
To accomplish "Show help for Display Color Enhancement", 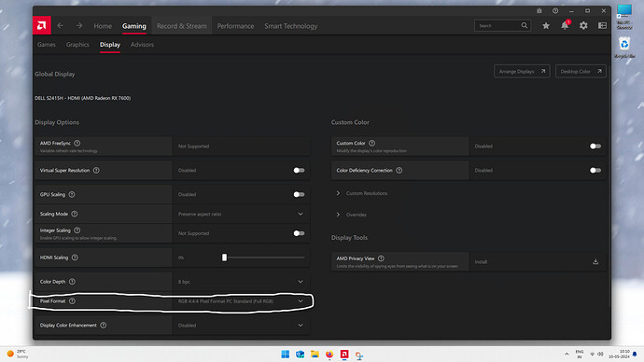I will pyautogui.click(x=103, y=325).
